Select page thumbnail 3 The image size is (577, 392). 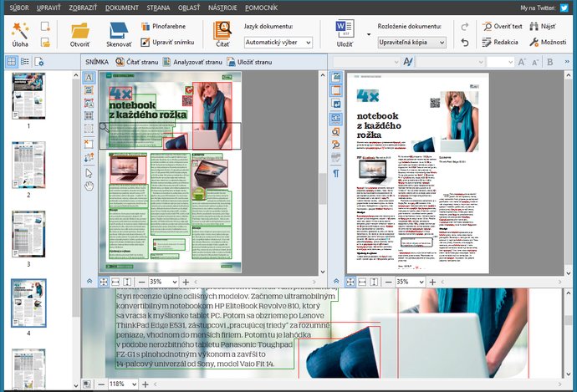click(28, 234)
